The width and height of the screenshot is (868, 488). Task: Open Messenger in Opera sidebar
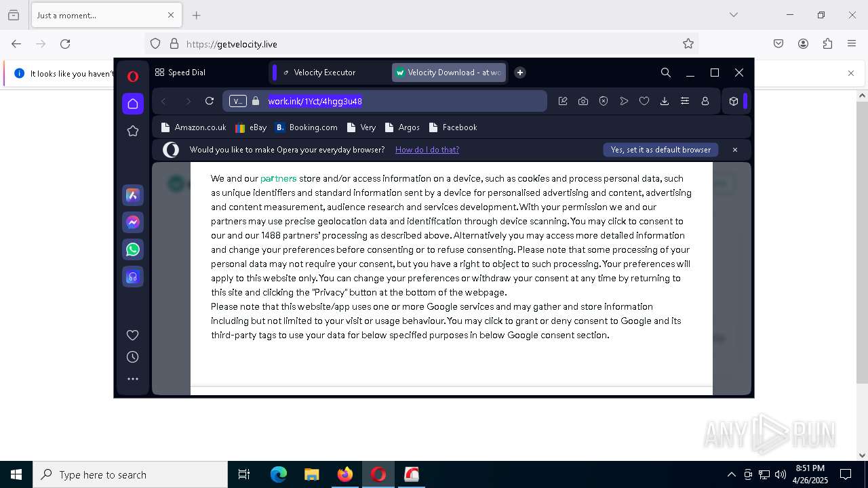[133, 222]
